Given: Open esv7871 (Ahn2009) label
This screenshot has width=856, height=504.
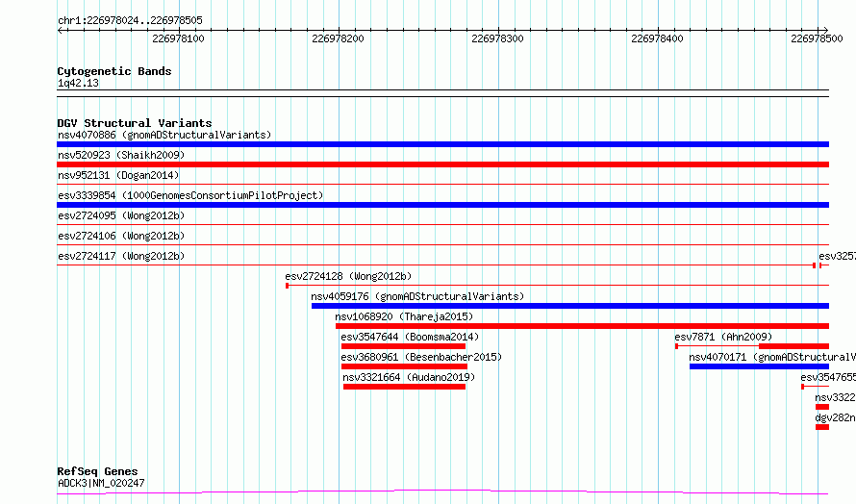Looking at the screenshot, I should pyautogui.click(x=723, y=337).
